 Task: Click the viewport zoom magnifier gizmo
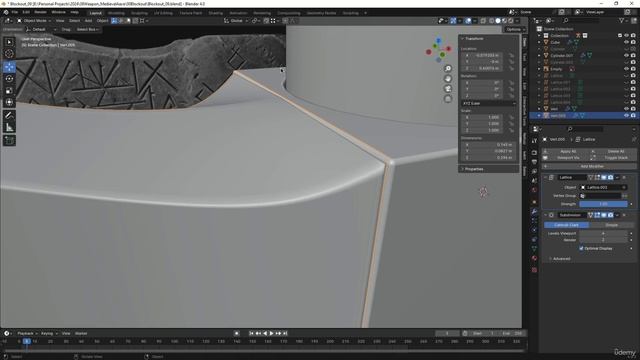(448, 69)
